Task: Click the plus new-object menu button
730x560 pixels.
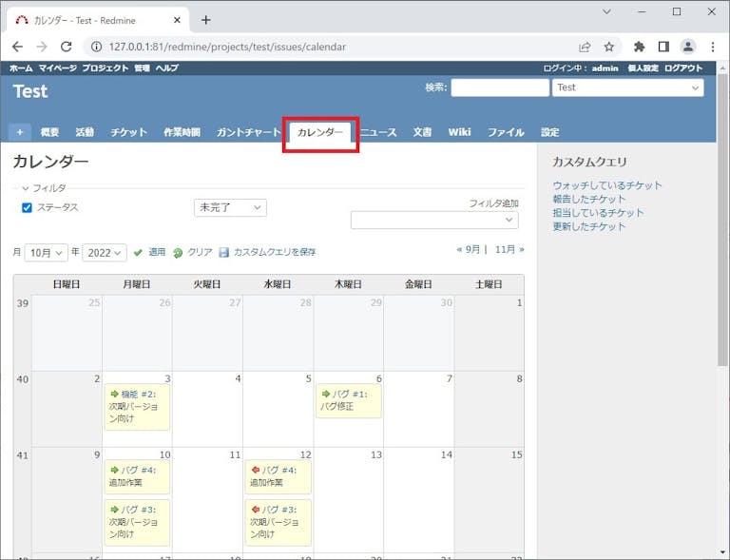Action: click(20, 132)
